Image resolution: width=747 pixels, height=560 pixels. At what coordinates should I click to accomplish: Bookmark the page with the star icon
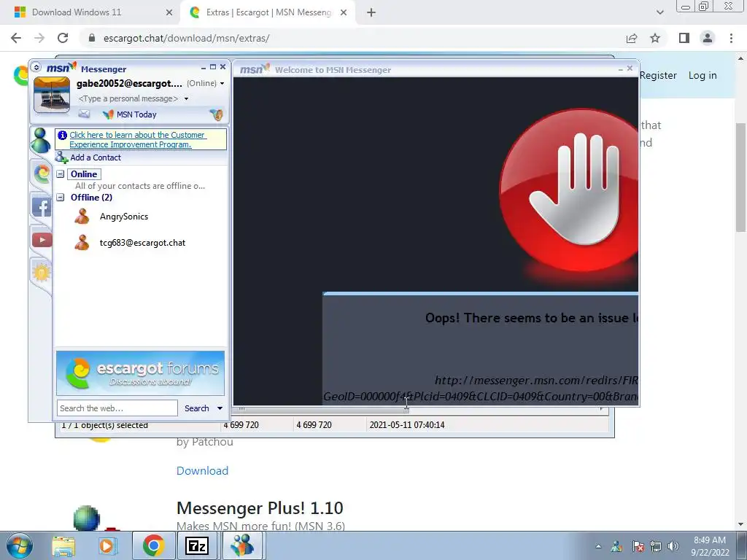655,38
